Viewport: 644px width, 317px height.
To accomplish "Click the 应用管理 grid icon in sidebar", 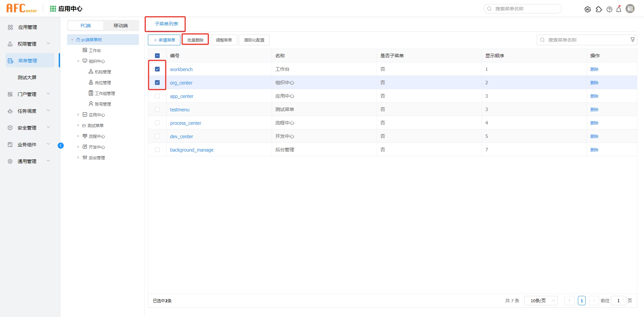I will tap(10, 27).
